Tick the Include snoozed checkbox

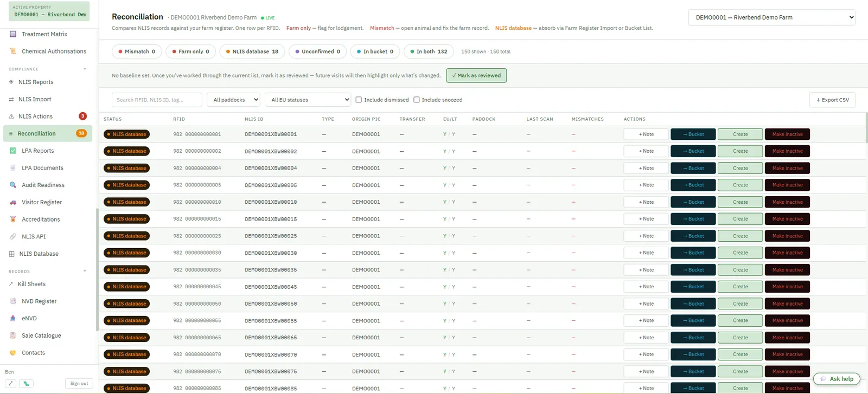pos(417,100)
